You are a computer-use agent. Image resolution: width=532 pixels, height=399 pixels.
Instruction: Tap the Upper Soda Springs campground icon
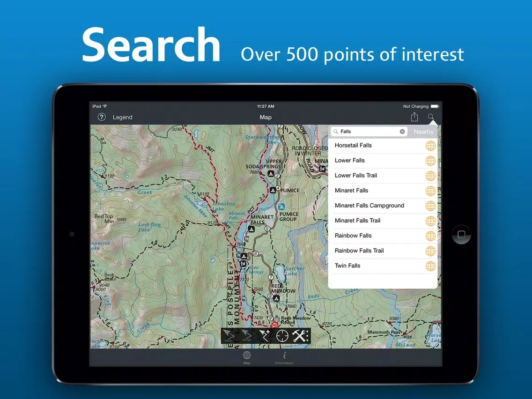pyautogui.click(x=270, y=174)
